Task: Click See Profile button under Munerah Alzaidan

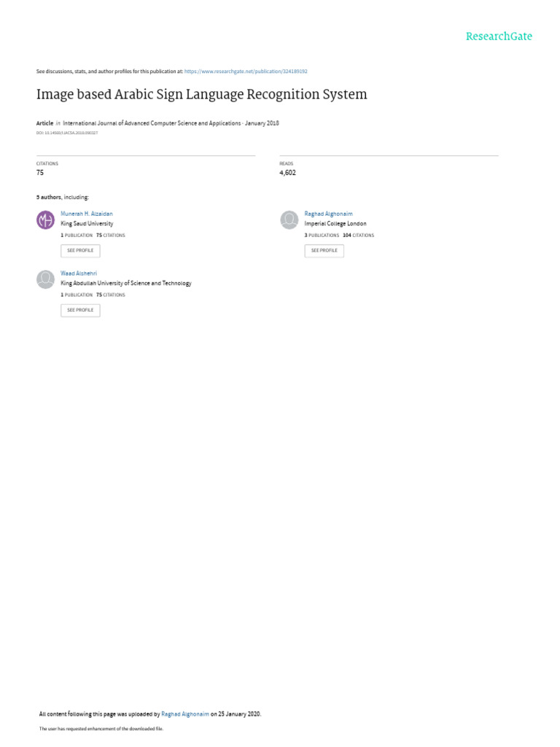Action: pyautogui.click(x=80, y=251)
